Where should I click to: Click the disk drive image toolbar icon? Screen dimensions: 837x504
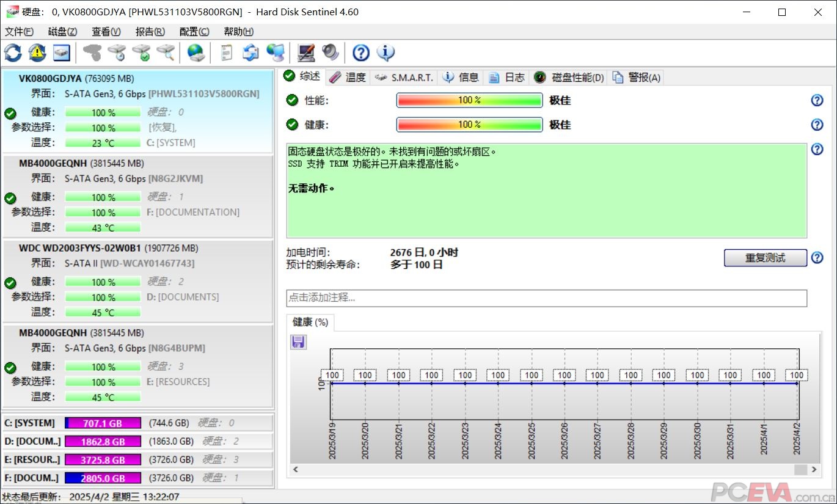(x=62, y=53)
